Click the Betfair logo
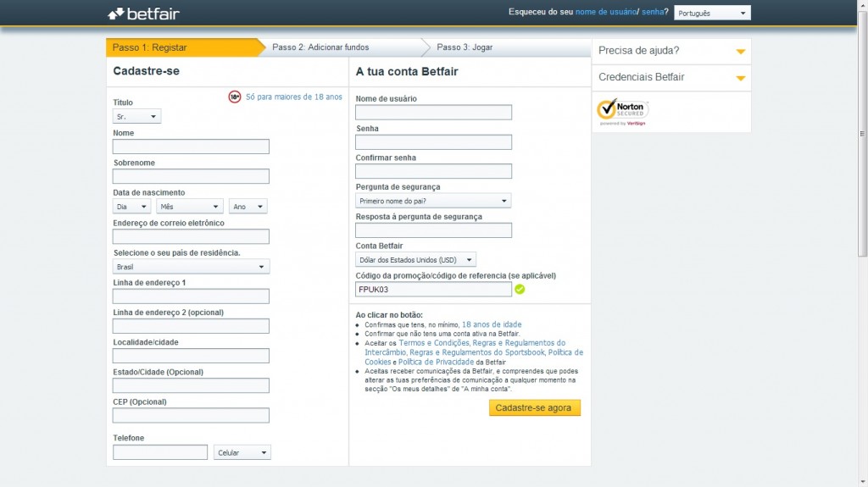The height and width of the screenshot is (487, 868). click(143, 14)
